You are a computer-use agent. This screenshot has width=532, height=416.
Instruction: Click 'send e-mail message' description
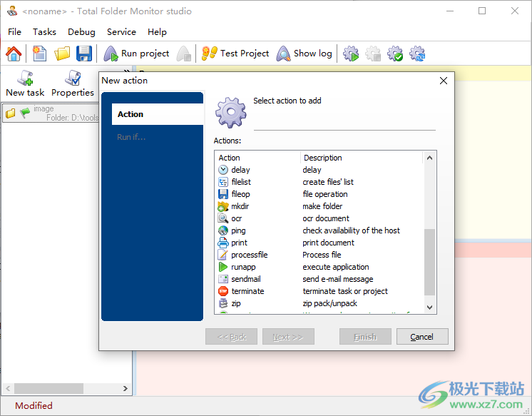337,279
